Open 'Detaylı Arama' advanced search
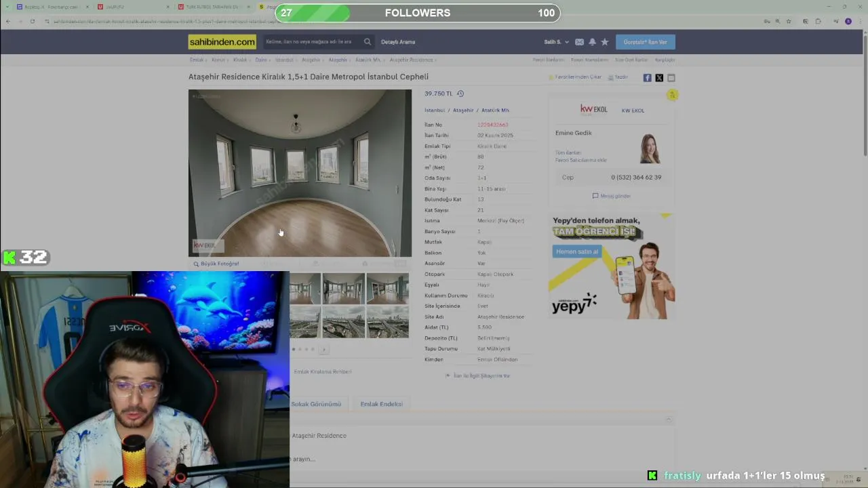This screenshot has height=488, width=868. (398, 42)
